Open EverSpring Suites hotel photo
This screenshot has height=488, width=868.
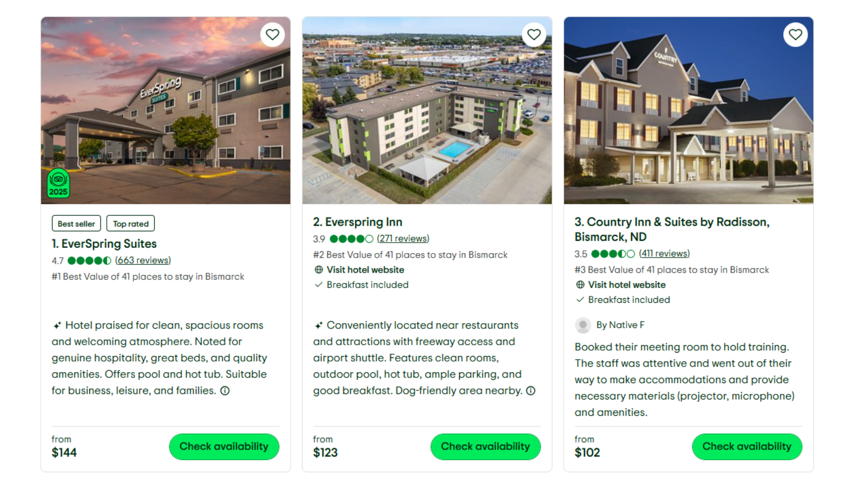[x=165, y=110]
